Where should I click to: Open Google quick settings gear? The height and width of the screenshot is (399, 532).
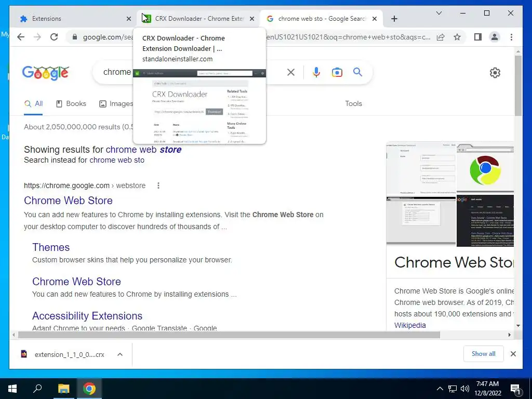coord(495,73)
